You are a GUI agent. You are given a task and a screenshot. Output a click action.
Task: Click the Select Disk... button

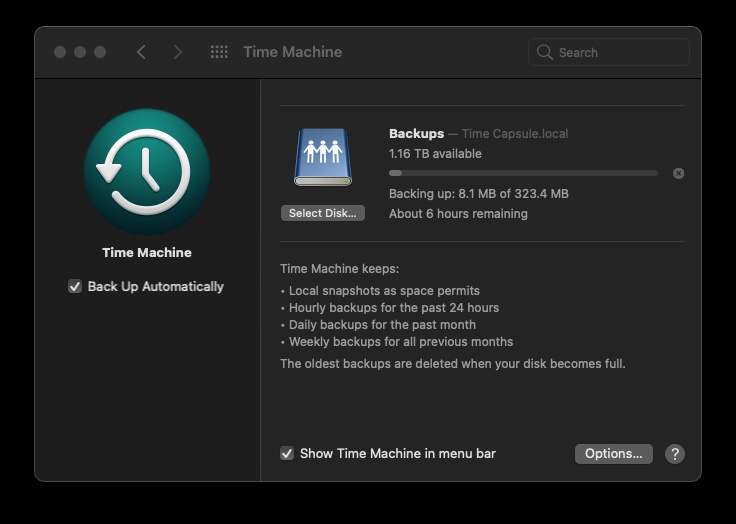(x=323, y=213)
